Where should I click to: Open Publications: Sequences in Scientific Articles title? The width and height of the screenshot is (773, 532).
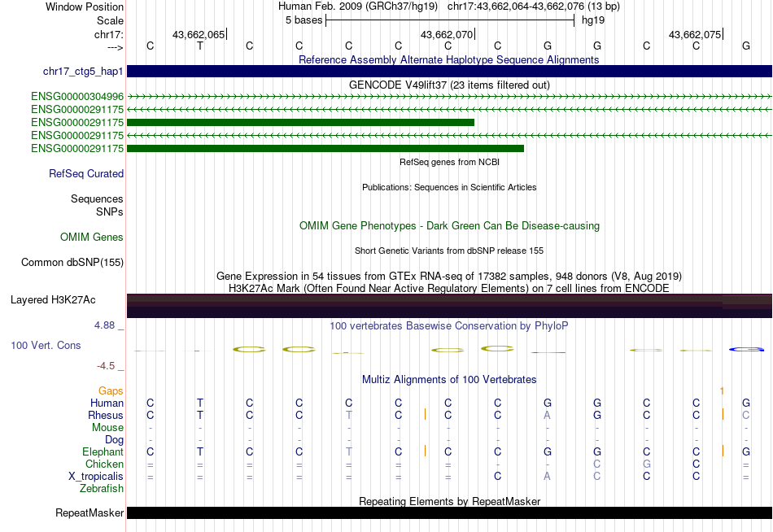[449, 187]
